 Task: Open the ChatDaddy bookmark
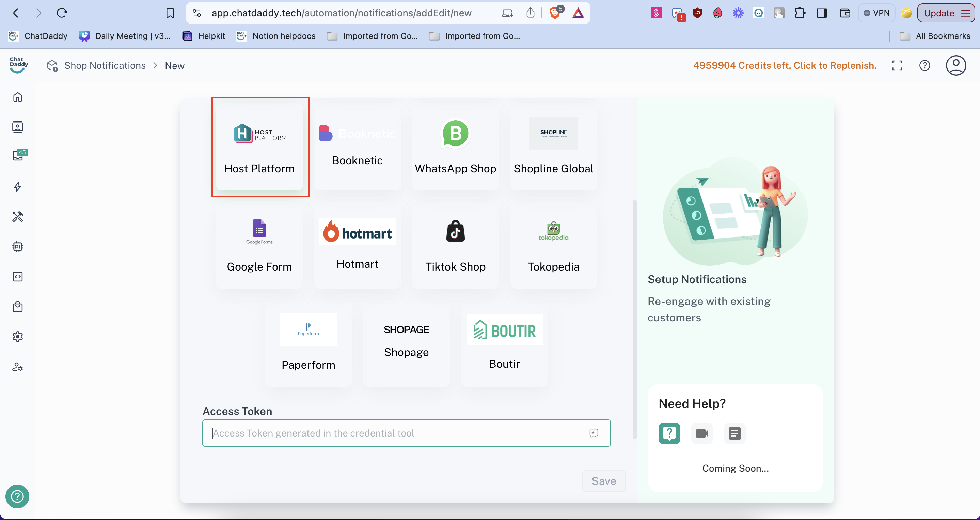38,36
